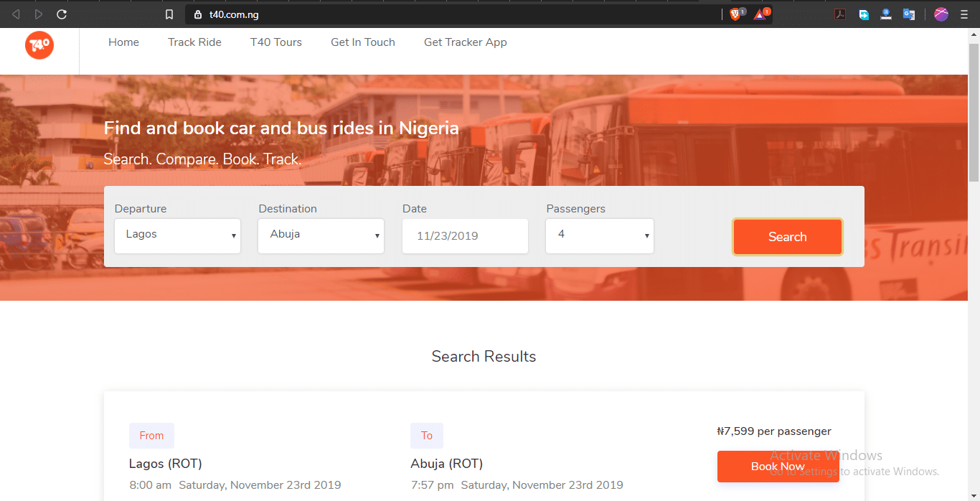
Task: Open the T40 logo home link
Action: pyautogui.click(x=39, y=45)
